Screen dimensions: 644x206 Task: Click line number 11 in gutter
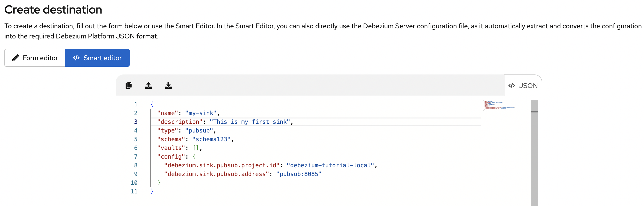134,191
